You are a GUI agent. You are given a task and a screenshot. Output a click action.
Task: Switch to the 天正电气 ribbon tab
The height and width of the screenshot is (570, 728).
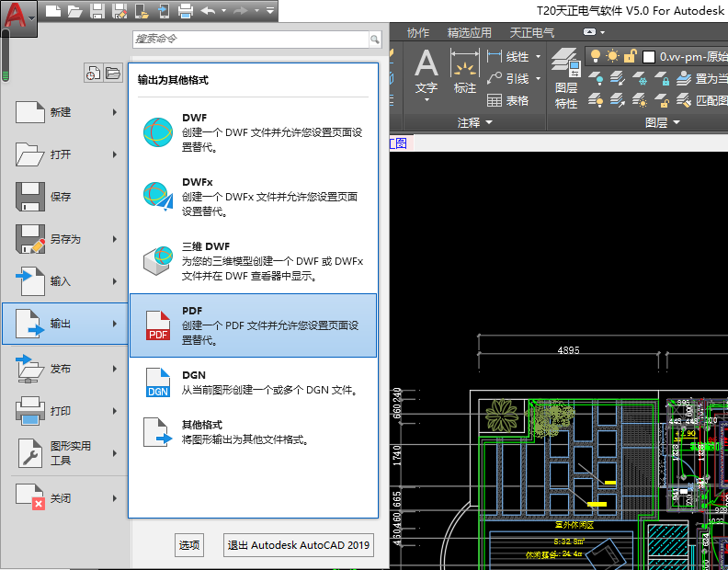pos(532,32)
